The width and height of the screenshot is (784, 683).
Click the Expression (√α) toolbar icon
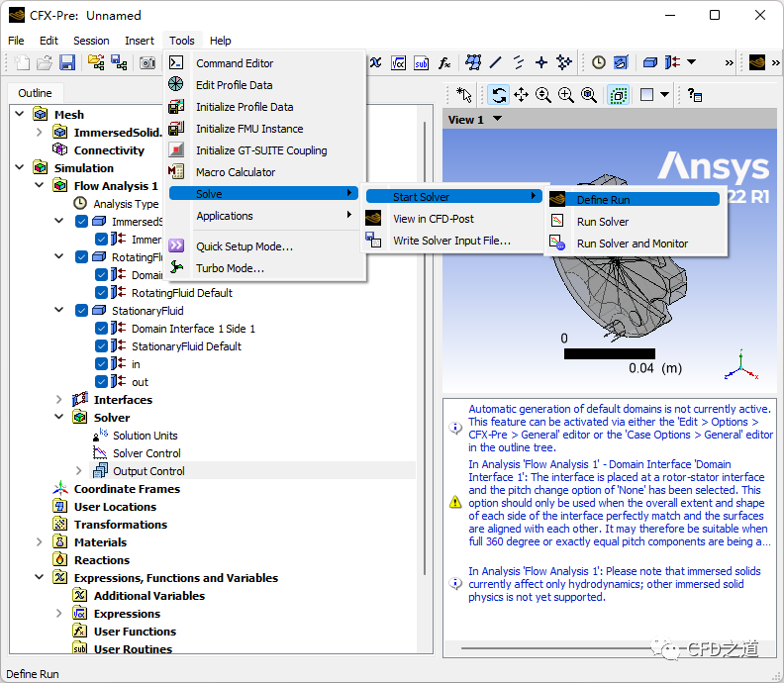(399, 62)
